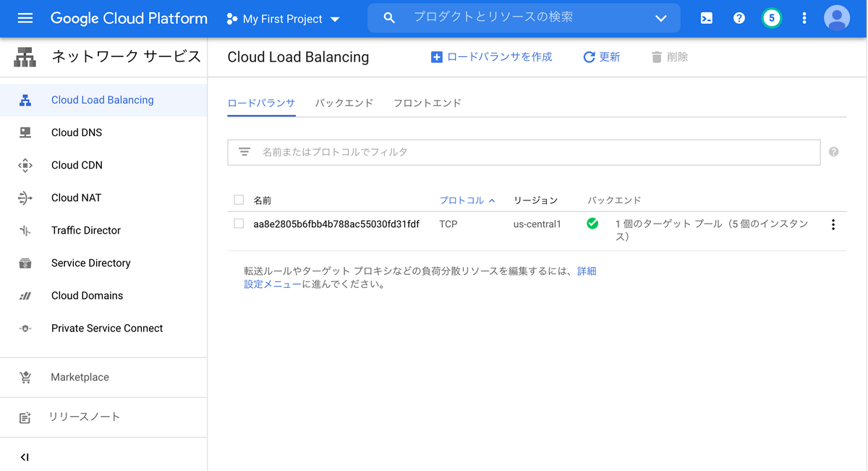
Task: Open the top bar three-dot settings menu
Action: point(804,19)
